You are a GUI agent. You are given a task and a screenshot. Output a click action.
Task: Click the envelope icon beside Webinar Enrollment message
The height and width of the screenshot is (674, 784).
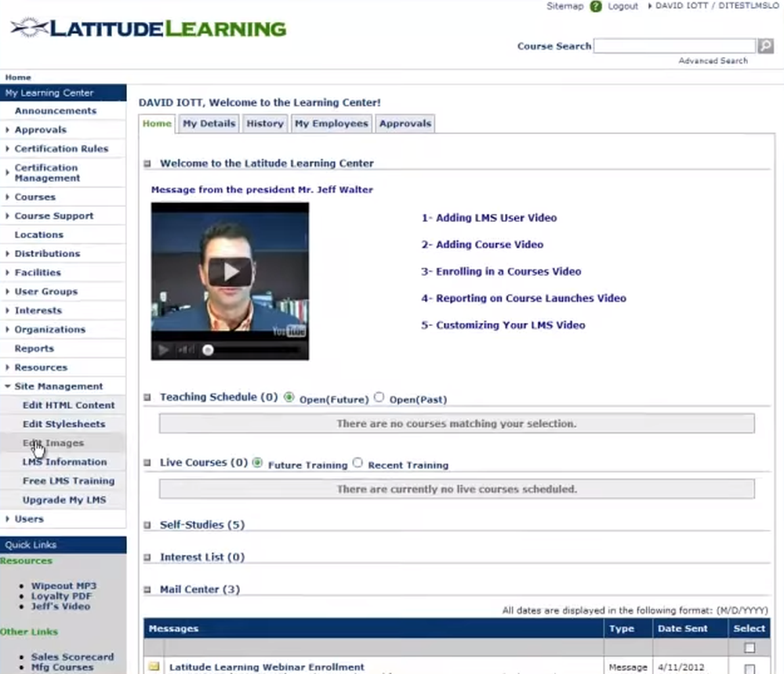154,666
